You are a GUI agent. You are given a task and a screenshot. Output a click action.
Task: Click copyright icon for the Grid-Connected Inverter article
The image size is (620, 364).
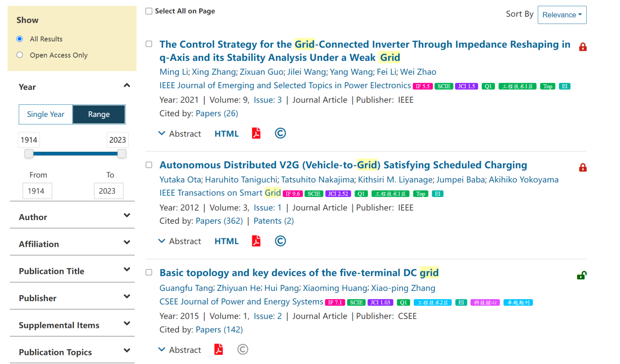(280, 134)
